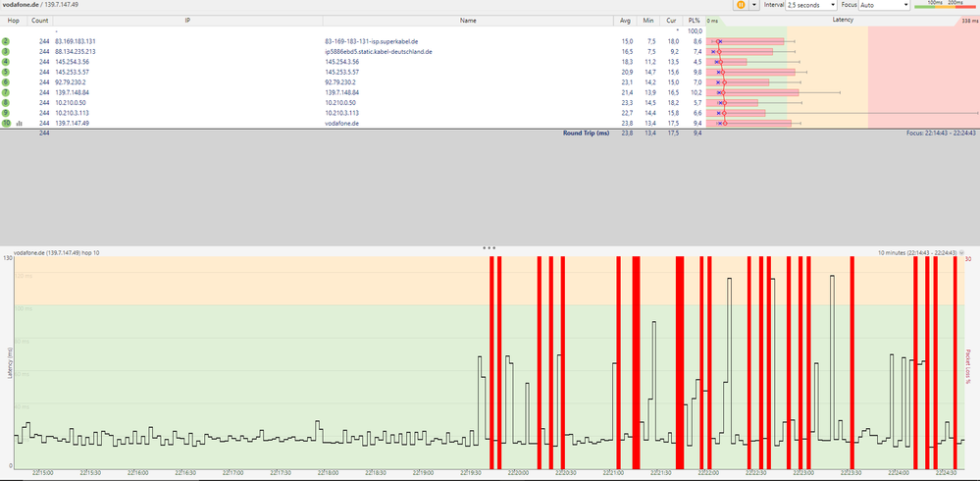Click the 22:15:00 marker on the time axis

click(42, 473)
